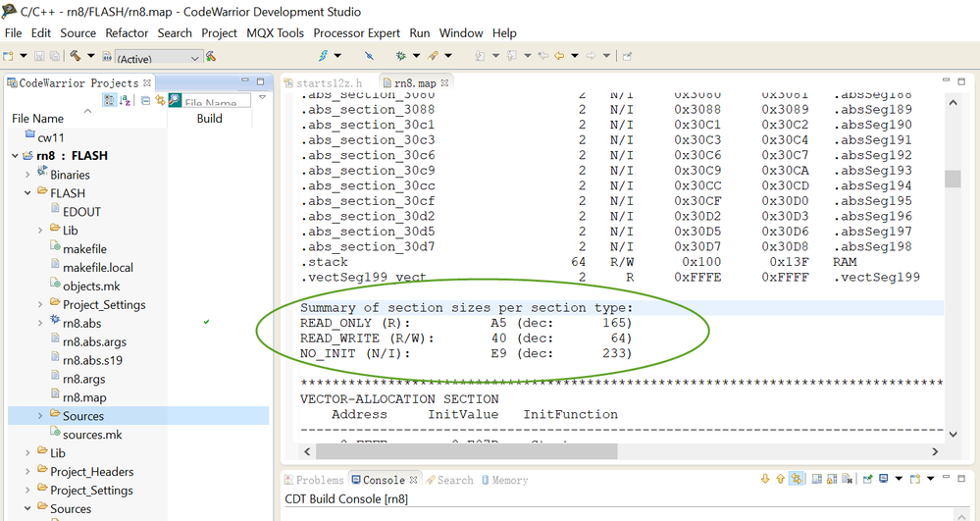
Task: Click the editor horizontal scrollbar thumb
Action: pos(466,451)
